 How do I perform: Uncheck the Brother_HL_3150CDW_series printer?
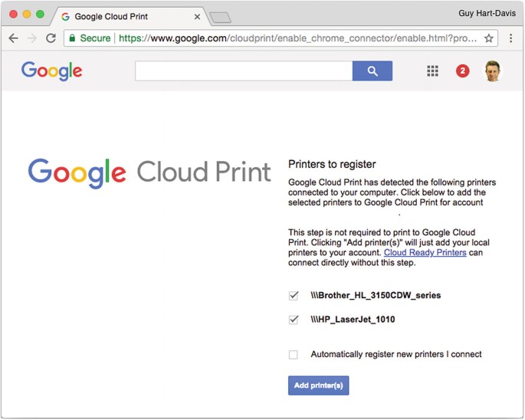294,295
